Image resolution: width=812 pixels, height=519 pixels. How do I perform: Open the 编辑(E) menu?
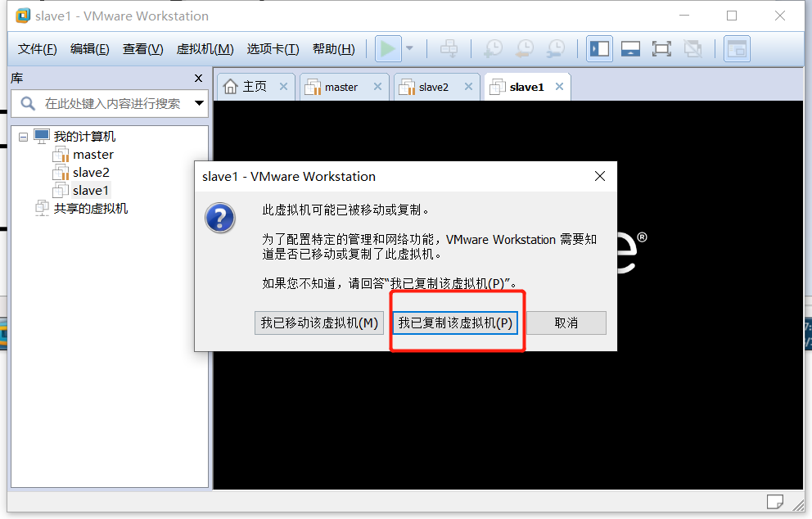(x=89, y=49)
